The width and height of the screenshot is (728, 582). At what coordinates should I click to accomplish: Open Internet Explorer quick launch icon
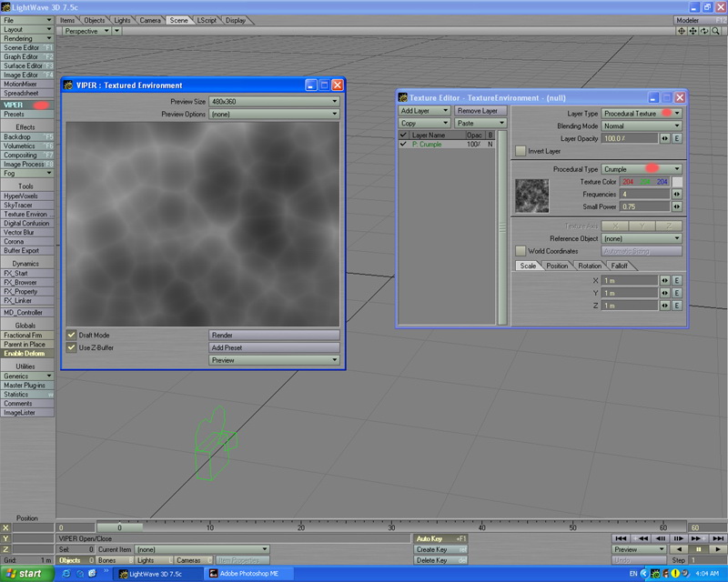66,574
